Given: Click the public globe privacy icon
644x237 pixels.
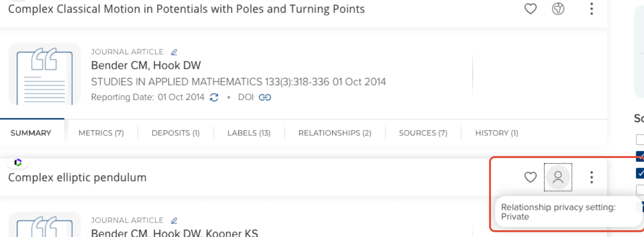Looking at the screenshot, I should [x=558, y=9].
